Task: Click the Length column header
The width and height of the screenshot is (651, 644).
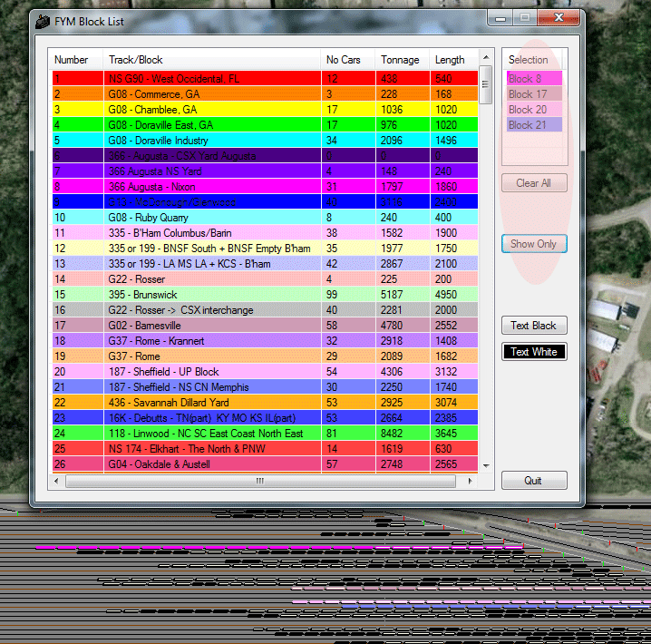Action: coord(453,60)
